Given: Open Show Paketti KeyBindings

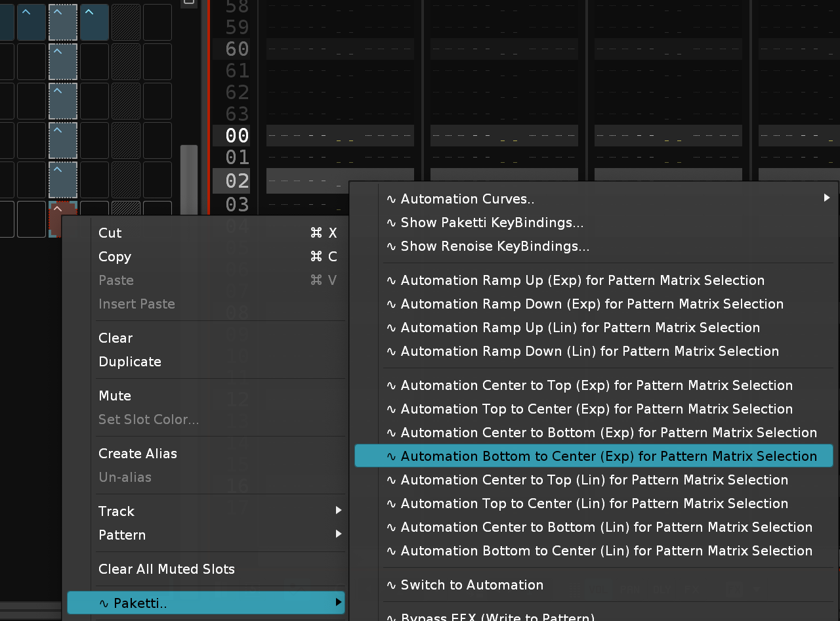Looking at the screenshot, I should 492,223.
